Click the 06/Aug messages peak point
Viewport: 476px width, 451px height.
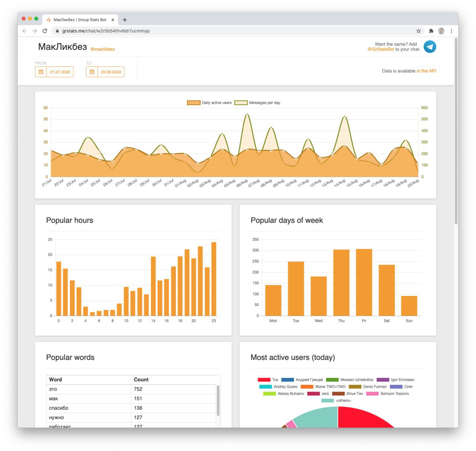click(247, 115)
